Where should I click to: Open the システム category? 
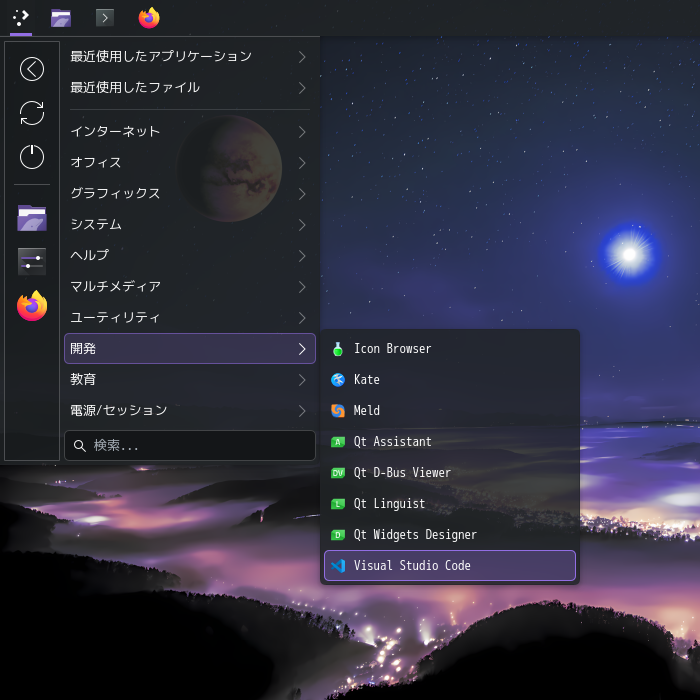tap(190, 225)
